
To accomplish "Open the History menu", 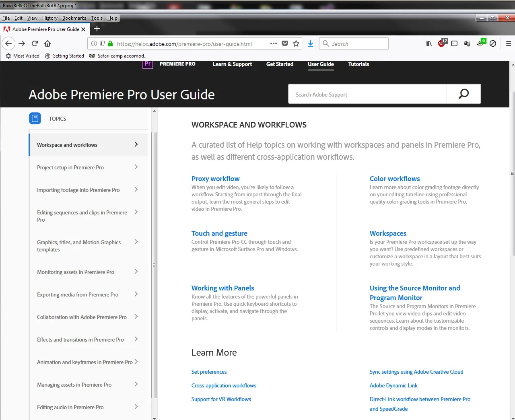I will pos(50,18).
